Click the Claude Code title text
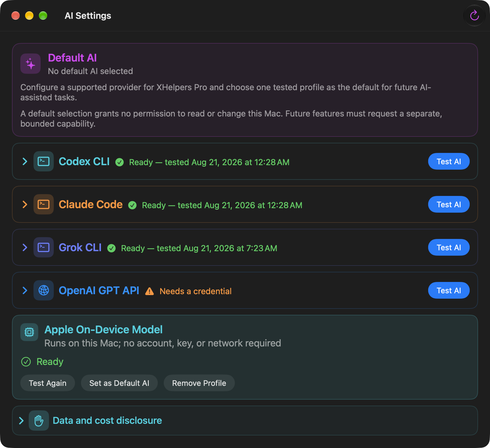Screen dimensions: 490x448 point(91,205)
